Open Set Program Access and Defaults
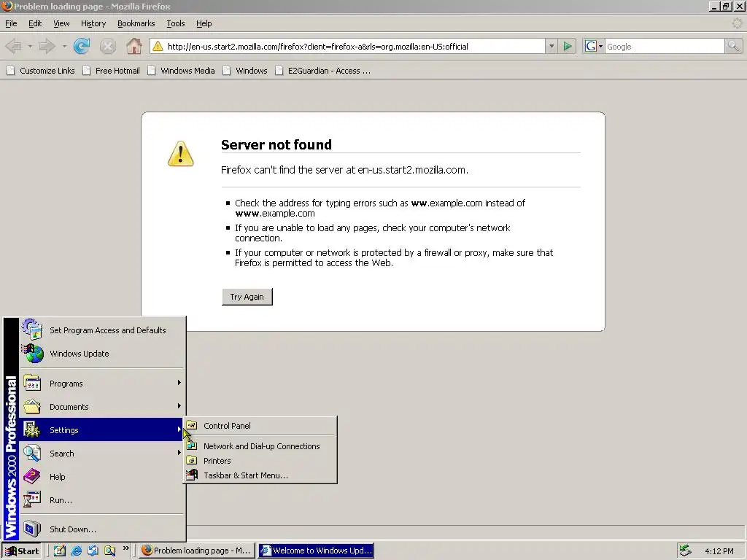Screen dimensions: 747x560 102,330
